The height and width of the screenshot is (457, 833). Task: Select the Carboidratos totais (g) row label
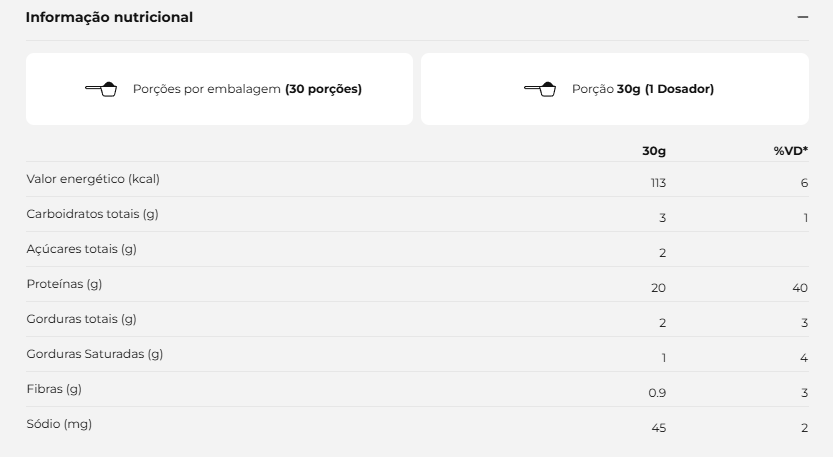[x=92, y=214]
